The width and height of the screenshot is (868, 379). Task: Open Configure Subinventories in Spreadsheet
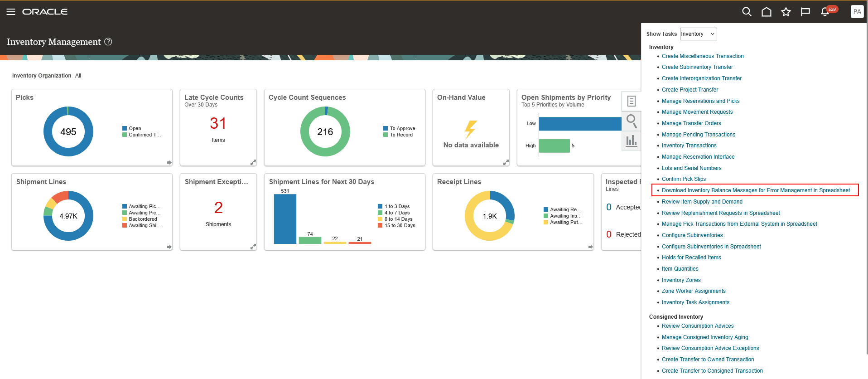tap(711, 247)
